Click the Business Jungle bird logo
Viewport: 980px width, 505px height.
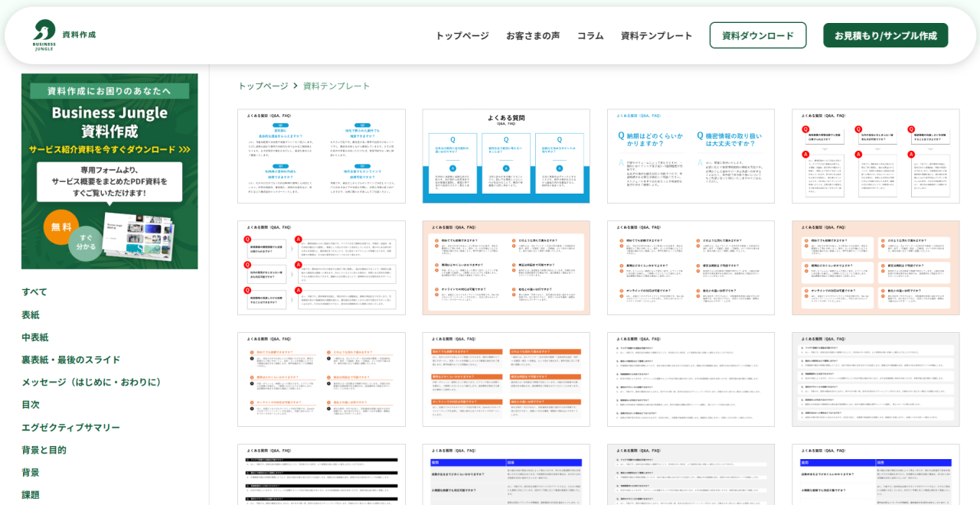(44, 34)
